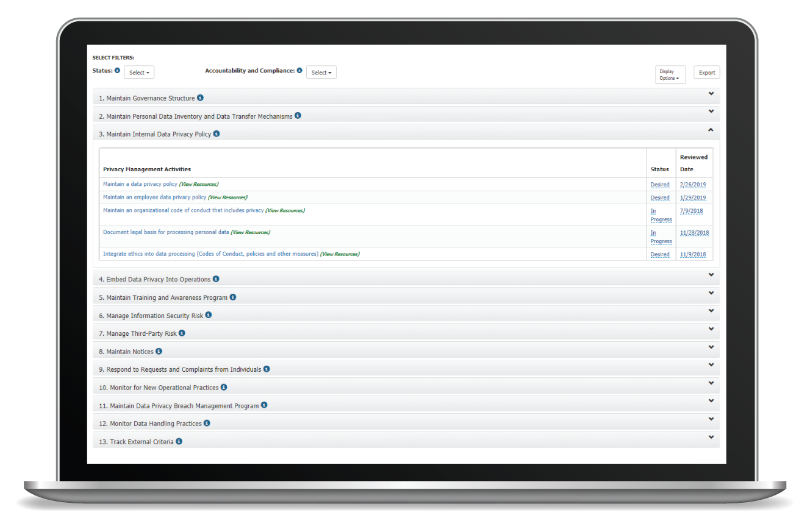Click Desired status for employee privacy policy row
Image resolution: width=810 pixels, height=532 pixels.
[660, 198]
